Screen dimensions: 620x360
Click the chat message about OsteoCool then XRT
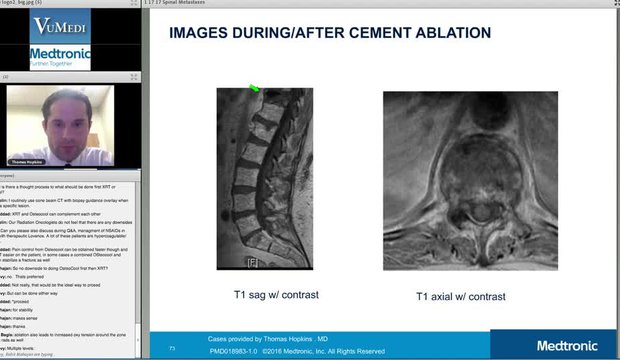tap(54, 268)
